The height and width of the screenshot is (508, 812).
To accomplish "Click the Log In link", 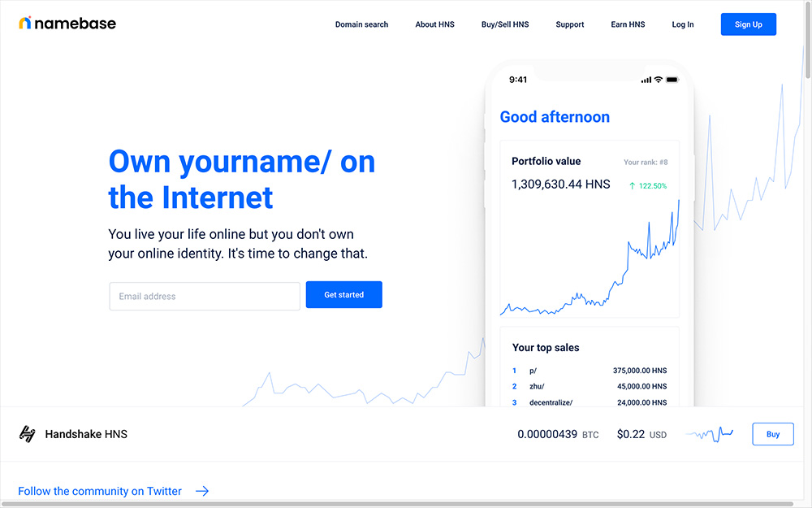I will coord(683,24).
